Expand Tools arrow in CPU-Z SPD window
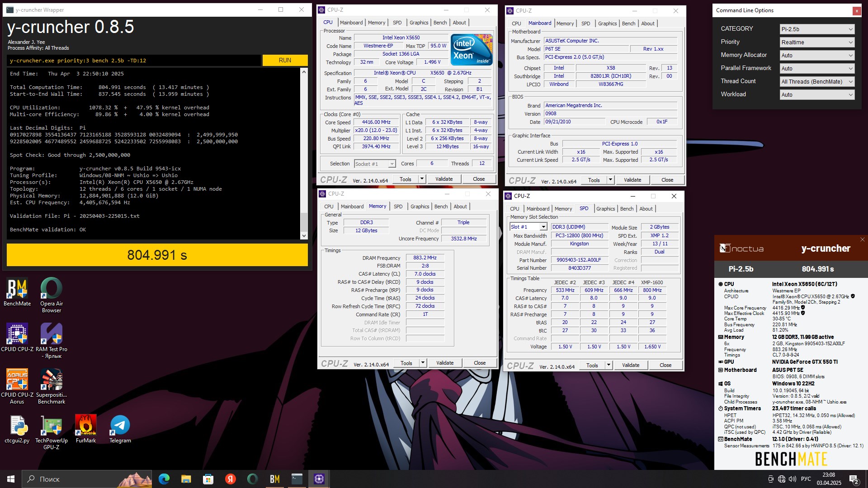Screen dimensions: 868x488 609,365
